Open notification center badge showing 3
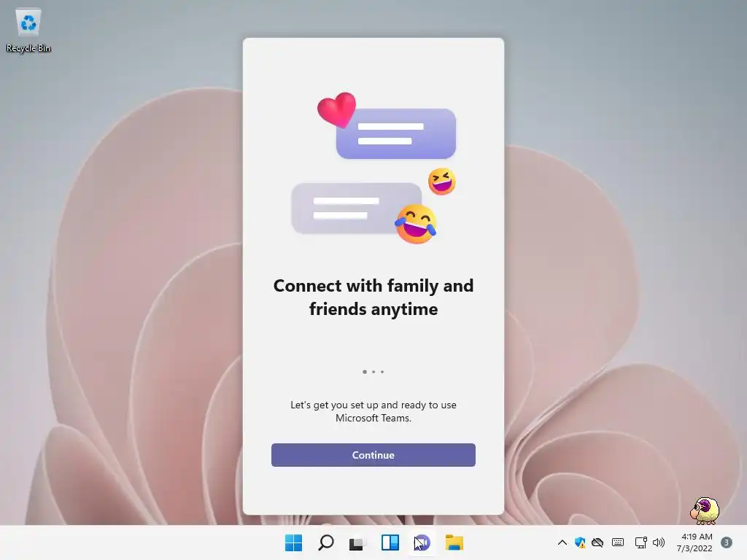Viewport: 747px width, 560px height. (x=727, y=542)
